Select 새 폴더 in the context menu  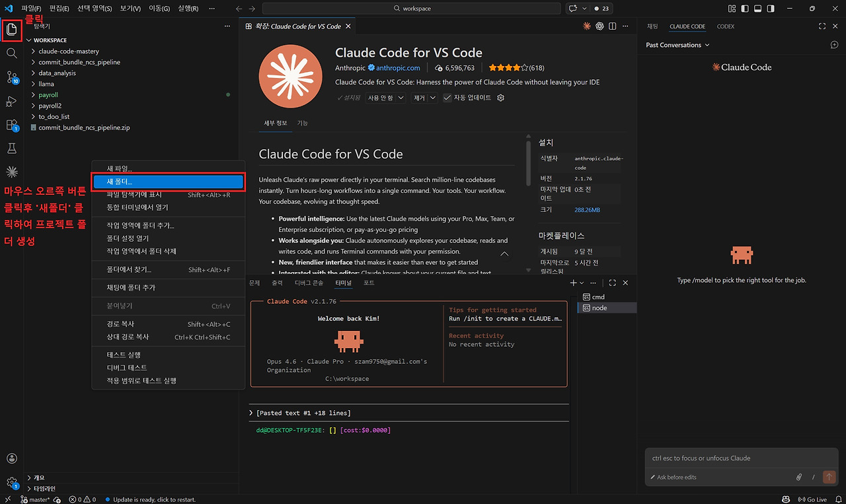click(168, 181)
